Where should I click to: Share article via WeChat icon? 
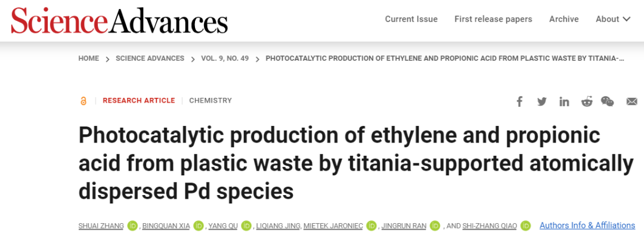[x=608, y=101]
